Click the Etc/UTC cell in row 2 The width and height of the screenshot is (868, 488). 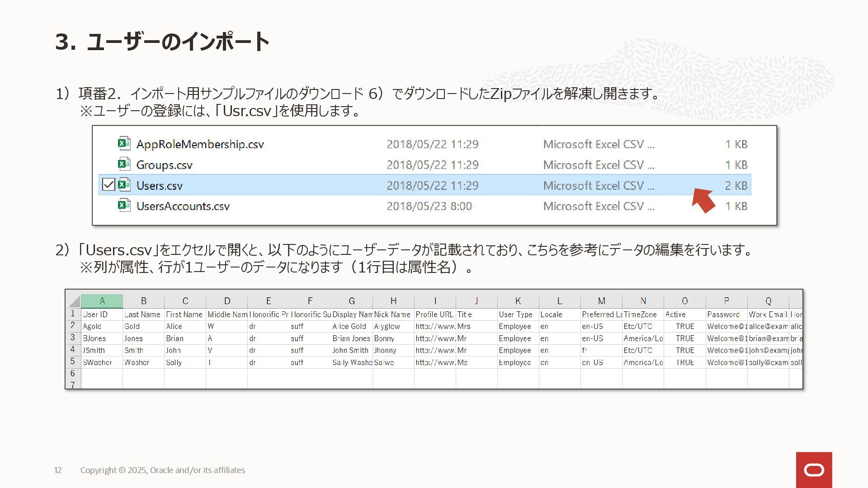pos(643,326)
